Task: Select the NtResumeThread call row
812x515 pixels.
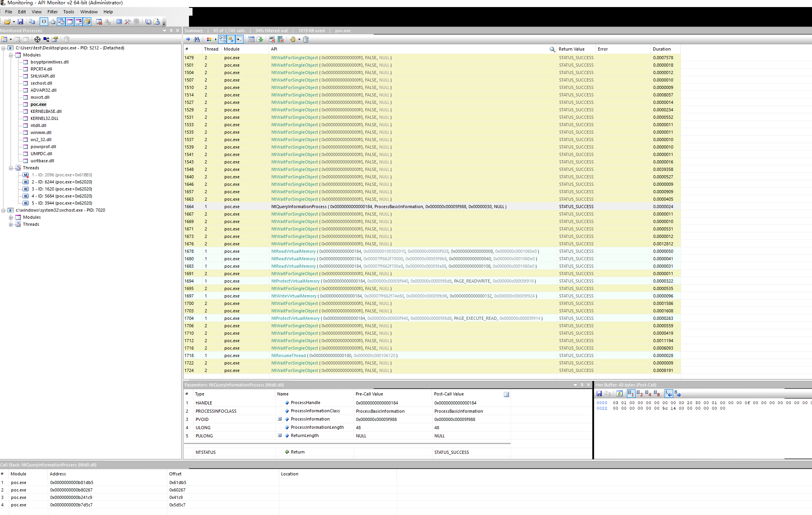Action: click(x=288, y=355)
